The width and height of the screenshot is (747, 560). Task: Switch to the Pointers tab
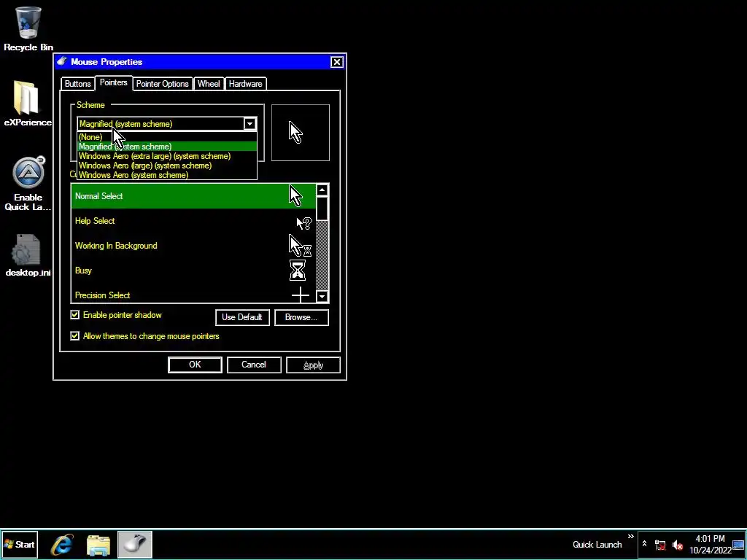[x=113, y=83]
